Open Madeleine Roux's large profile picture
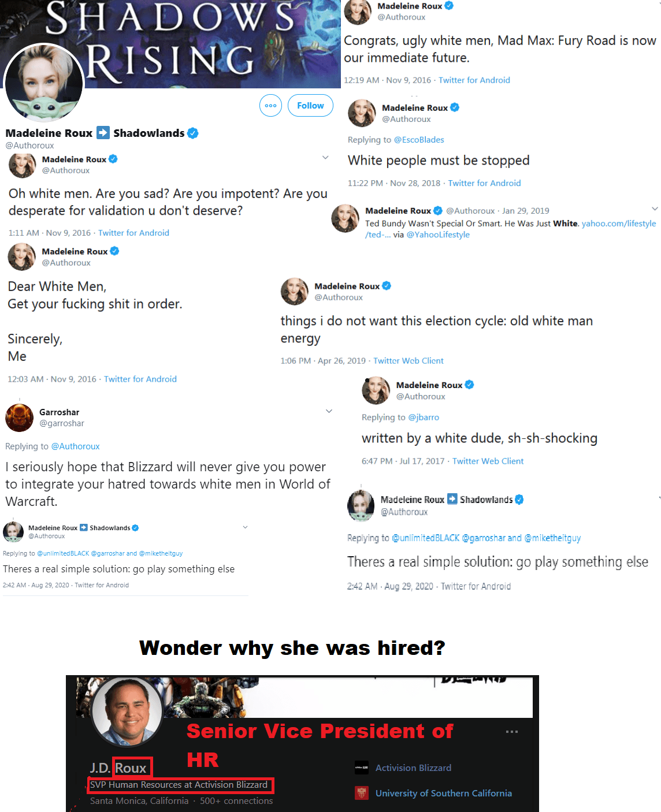Viewport: 661px width, 812px height. (x=44, y=84)
